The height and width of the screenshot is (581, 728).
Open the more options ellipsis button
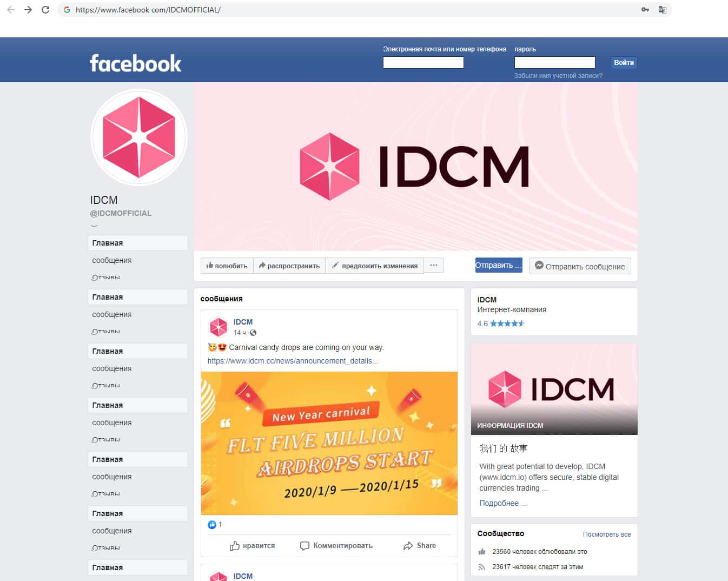click(434, 265)
